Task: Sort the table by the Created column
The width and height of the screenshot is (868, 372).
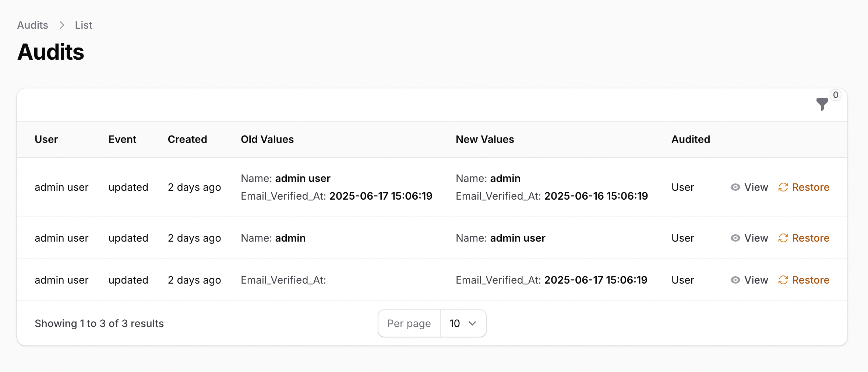Action: (x=187, y=139)
